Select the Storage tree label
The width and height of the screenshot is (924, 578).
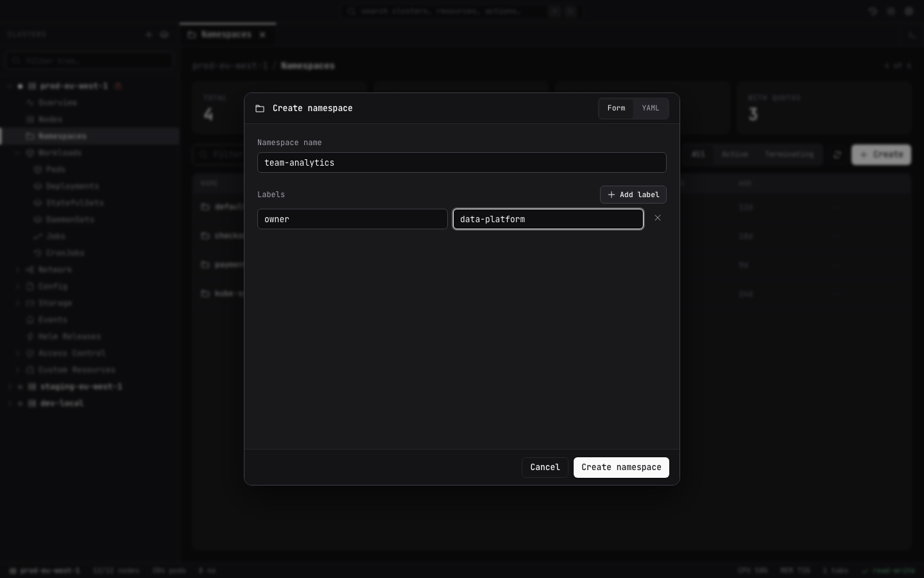point(55,303)
